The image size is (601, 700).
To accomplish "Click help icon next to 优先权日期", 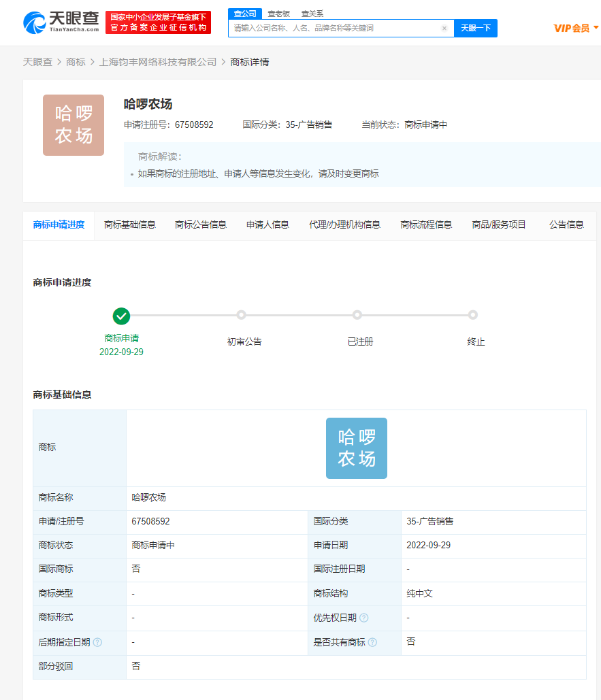I will pos(364,618).
